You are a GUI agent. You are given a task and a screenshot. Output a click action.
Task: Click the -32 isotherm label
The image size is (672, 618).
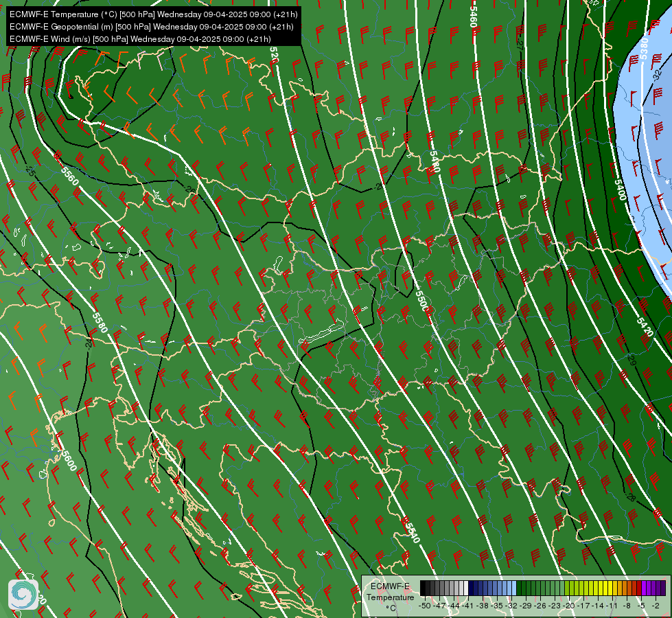[x=657, y=75]
